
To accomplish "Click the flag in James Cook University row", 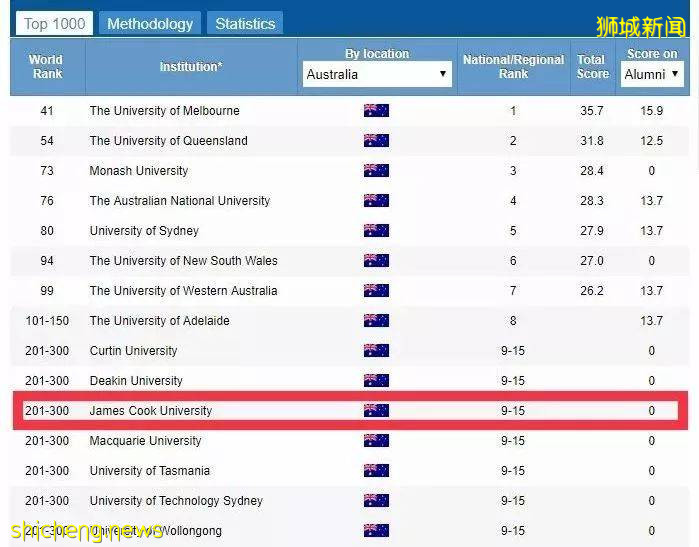I will (x=376, y=411).
